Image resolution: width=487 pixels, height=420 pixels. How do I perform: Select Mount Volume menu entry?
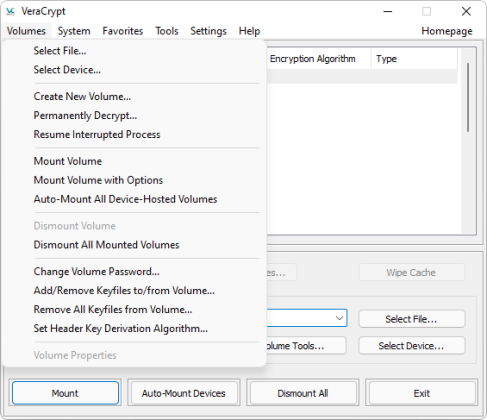133,161
